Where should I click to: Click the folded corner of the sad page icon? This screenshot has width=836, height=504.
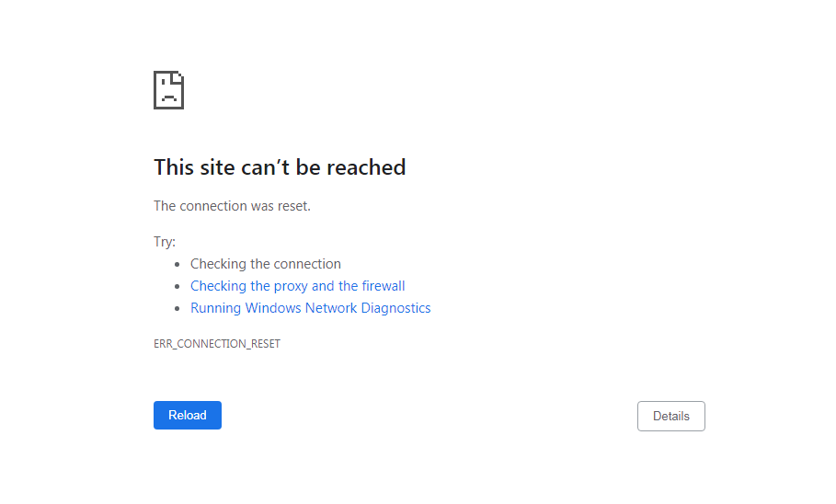coord(178,77)
